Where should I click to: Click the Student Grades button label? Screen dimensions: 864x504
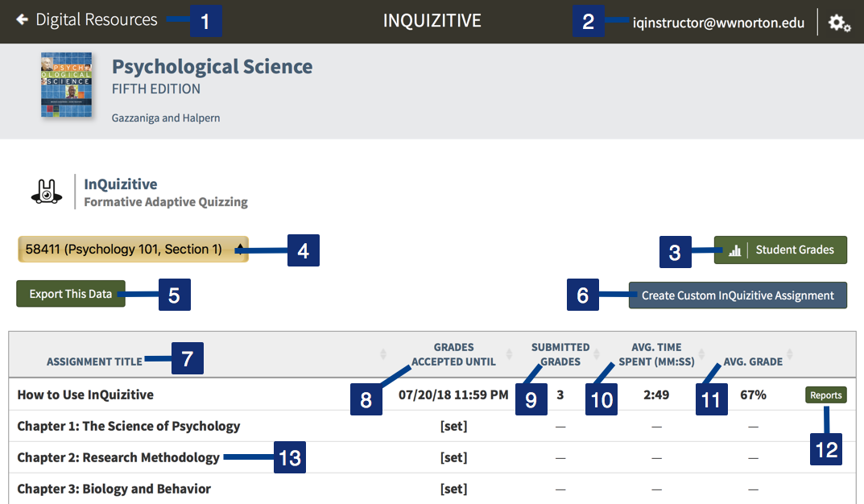[x=795, y=250]
